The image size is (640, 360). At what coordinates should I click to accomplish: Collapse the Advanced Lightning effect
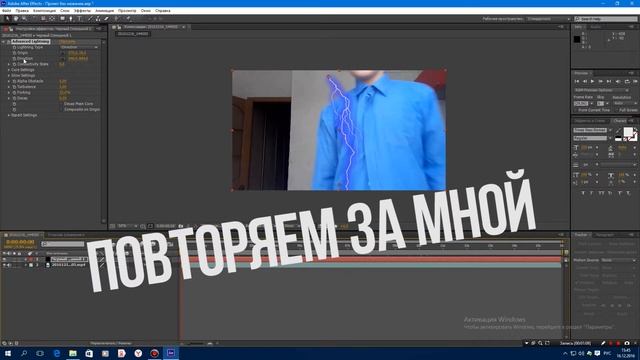[4, 42]
